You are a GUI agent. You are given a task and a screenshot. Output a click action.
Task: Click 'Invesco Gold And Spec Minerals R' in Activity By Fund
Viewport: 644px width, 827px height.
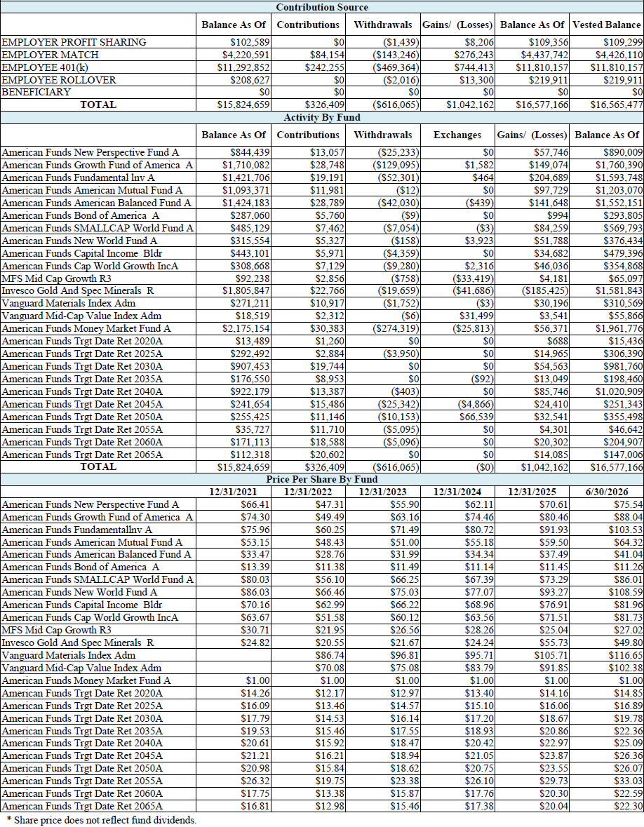[78, 290]
